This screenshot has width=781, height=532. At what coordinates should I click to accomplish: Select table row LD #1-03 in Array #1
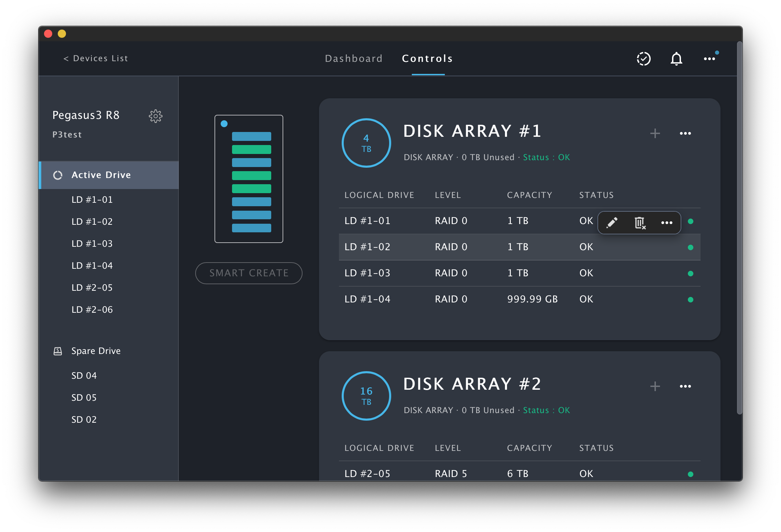click(519, 273)
